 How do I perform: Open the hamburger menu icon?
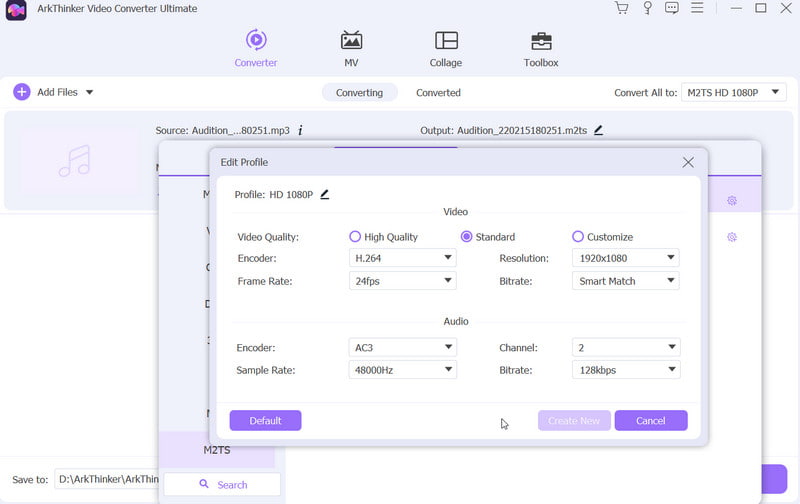[697, 8]
